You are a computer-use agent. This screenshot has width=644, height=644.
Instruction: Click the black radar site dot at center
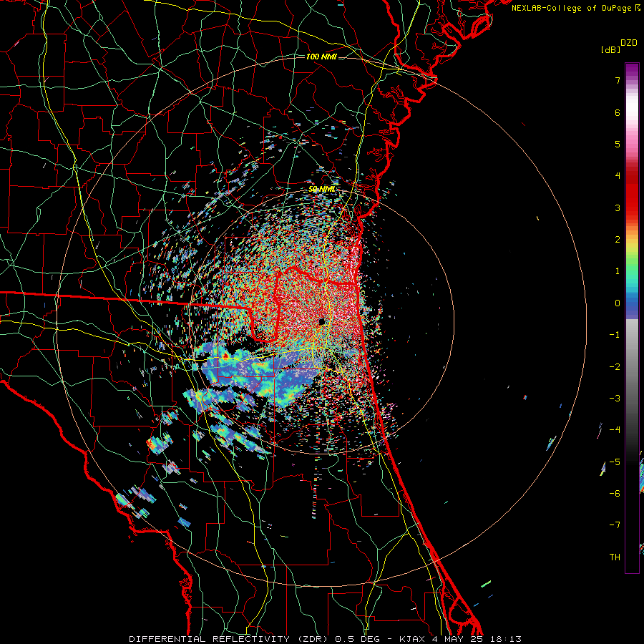[x=321, y=321]
